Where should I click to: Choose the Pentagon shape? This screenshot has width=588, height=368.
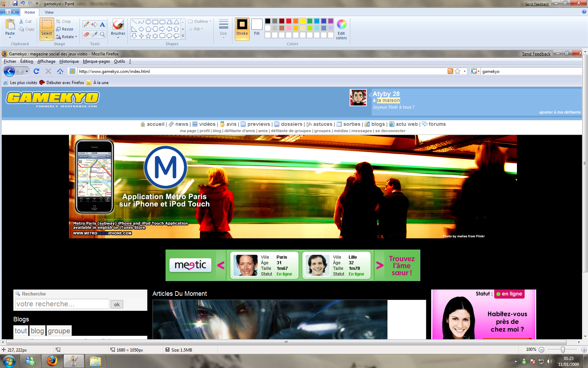click(148, 29)
